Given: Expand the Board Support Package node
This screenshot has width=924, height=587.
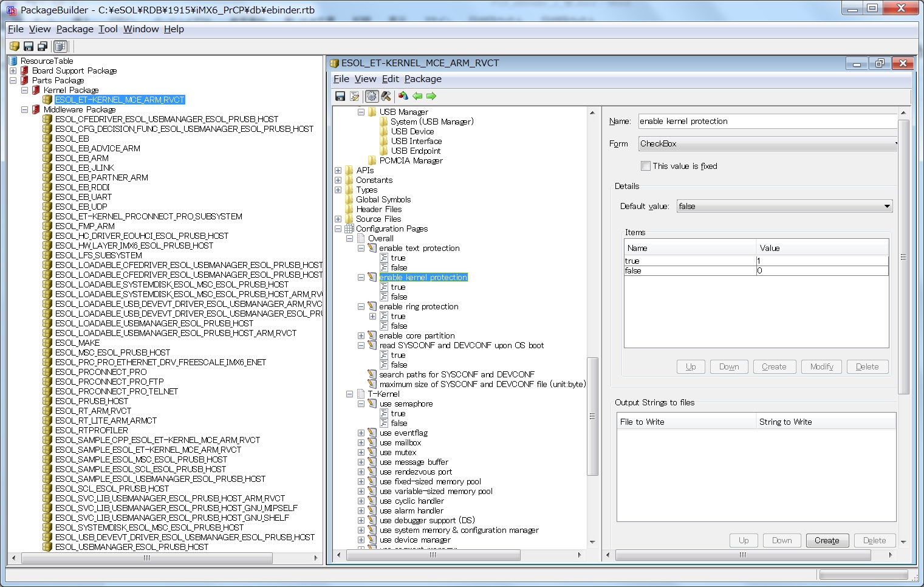Looking at the screenshot, I should (13, 70).
